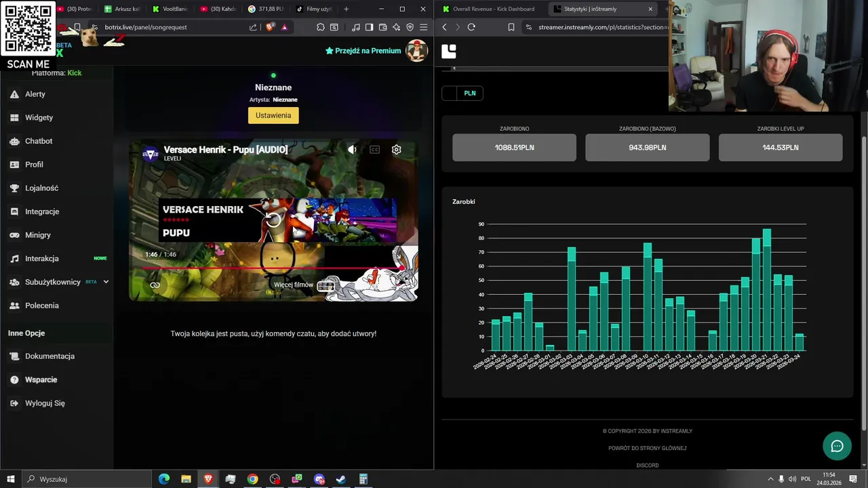Click Powrót do strony głównej link
The height and width of the screenshot is (488, 868).
click(647, 448)
